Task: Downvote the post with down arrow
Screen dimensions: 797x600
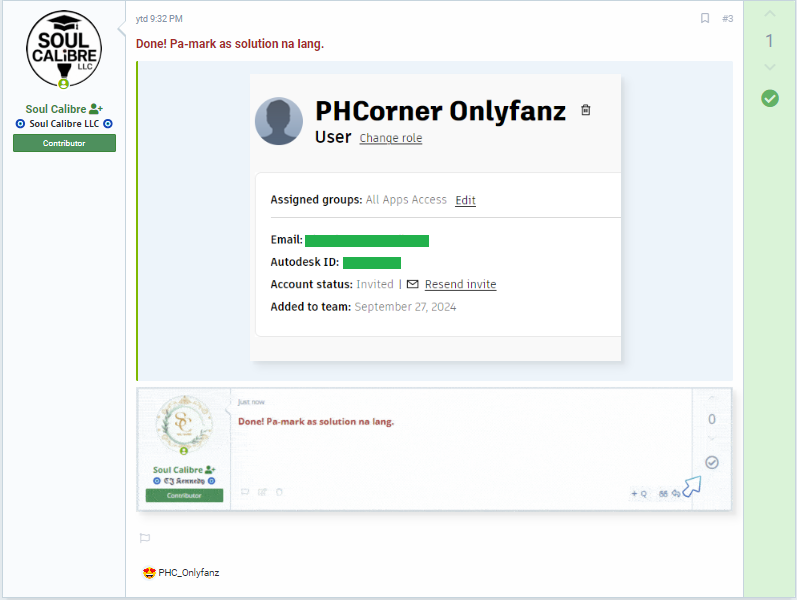Action: tap(770, 67)
